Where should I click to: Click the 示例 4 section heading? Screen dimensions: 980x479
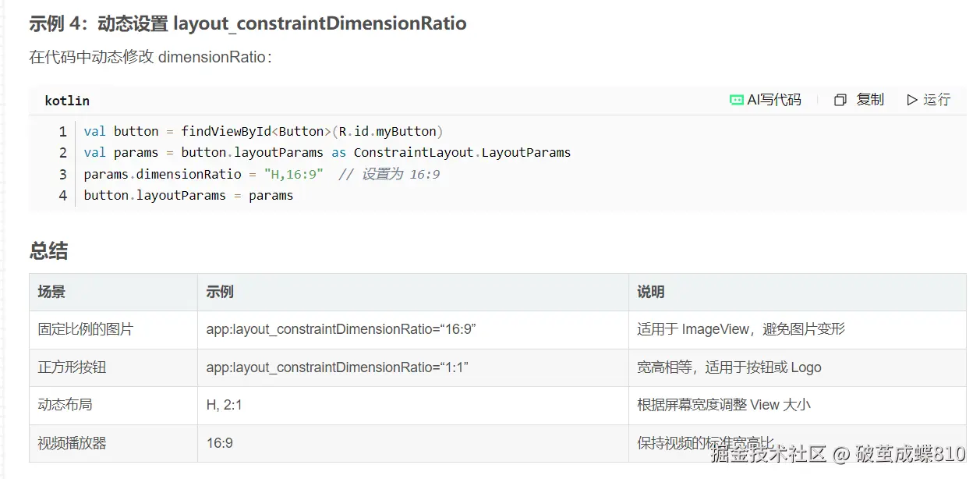tap(247, 23)
